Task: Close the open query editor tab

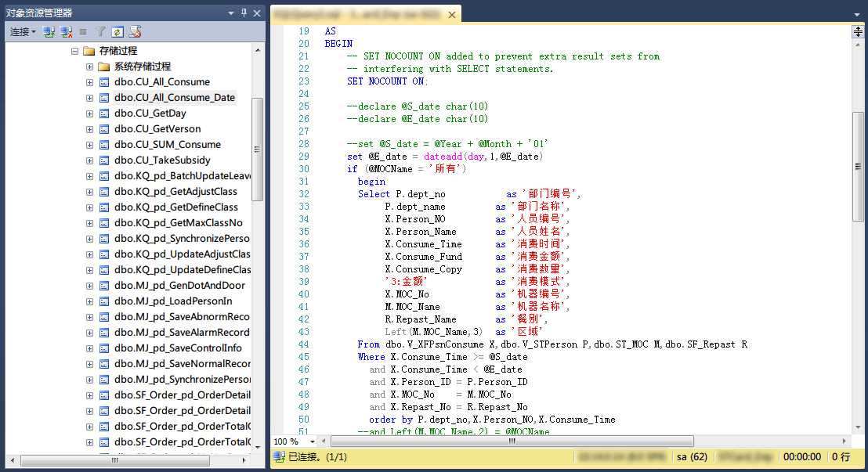Action: click(x=452, y=15)
